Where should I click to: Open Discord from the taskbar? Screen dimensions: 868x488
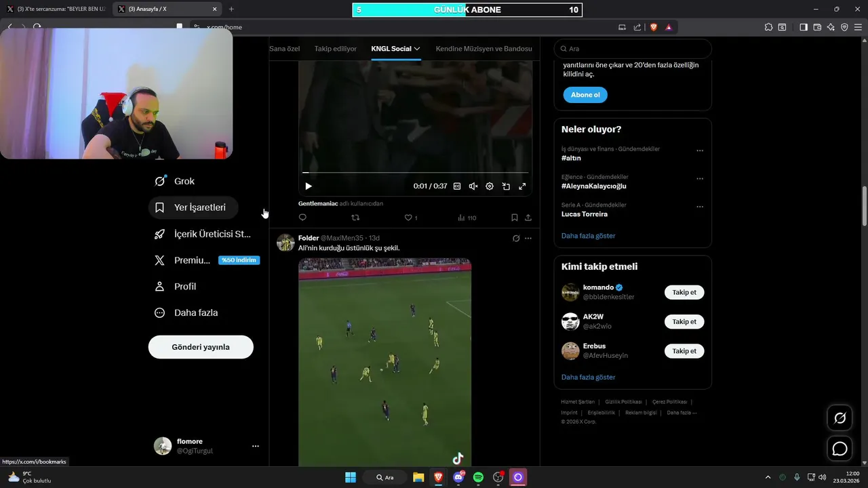458,477
